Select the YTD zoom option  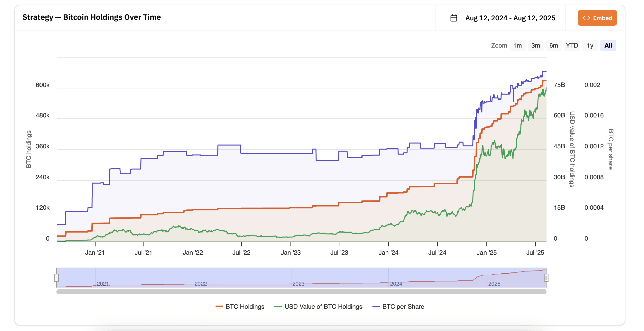572,45
